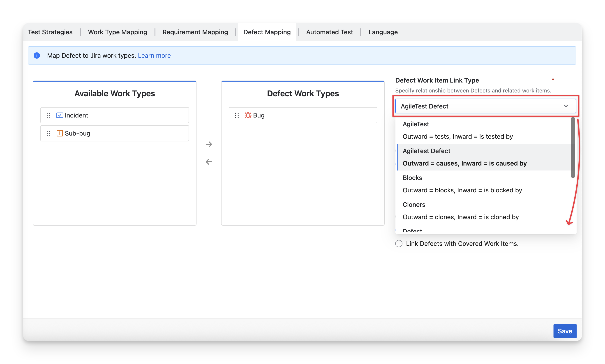
Task: Grab the drag handle beside Sub-bug
Action: click(48, 133)
